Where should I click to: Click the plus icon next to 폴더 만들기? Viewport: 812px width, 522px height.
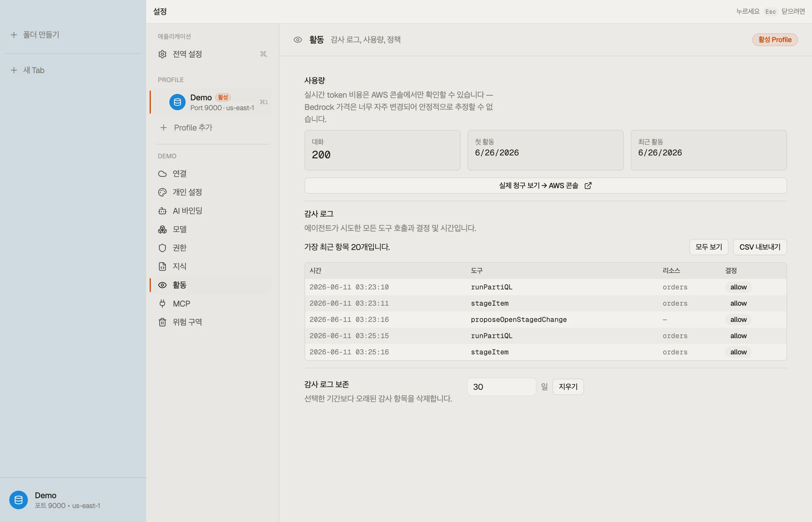pos(14,35)
